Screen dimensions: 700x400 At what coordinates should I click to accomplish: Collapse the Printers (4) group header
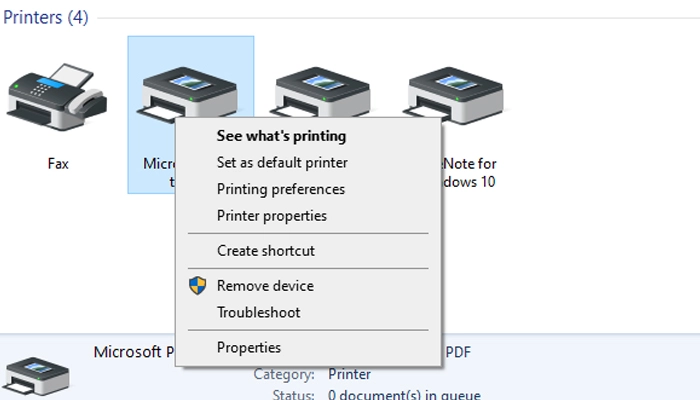[x=45, y=19]
